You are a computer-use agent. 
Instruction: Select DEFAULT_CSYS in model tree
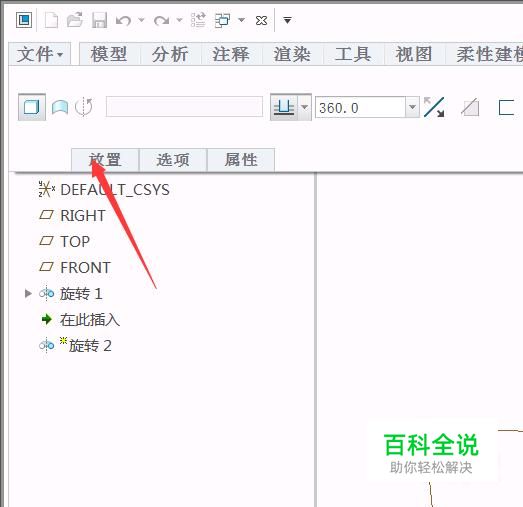coord(115,190)
